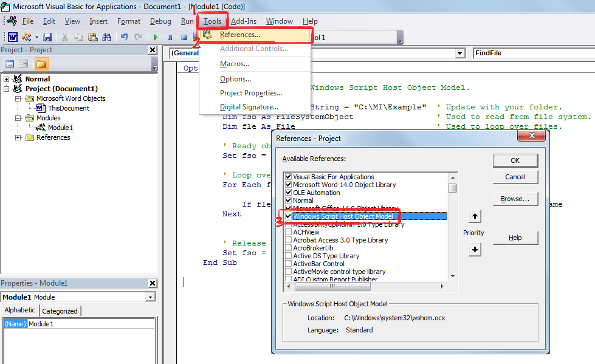Image resolution: width=595 pixels, height=364 pixels.
Task: Toggle Windows Script Host Object Model checkbox
Action: coord(289,216)
